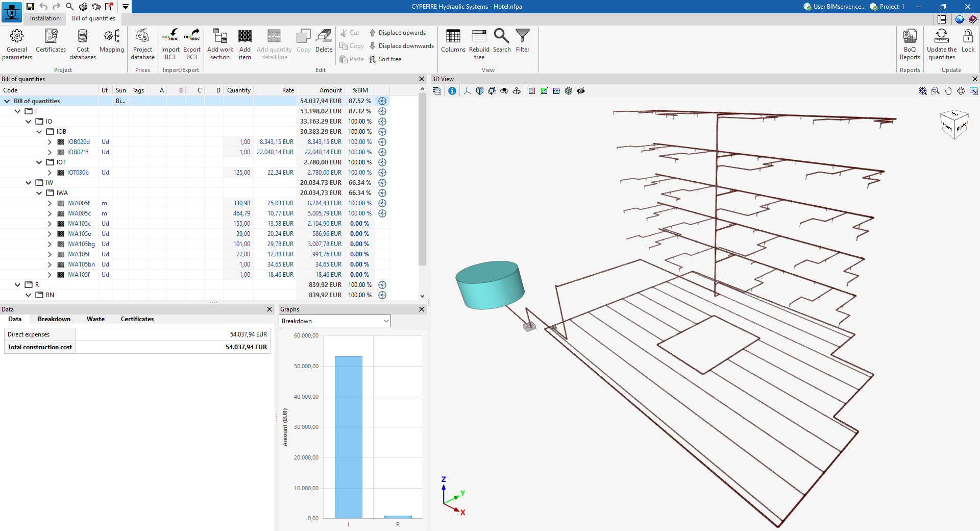The image size is (980, 531).
Task: Toggle crossed-eye hide elements in 3D View
Action: click(x=581, y=91)
